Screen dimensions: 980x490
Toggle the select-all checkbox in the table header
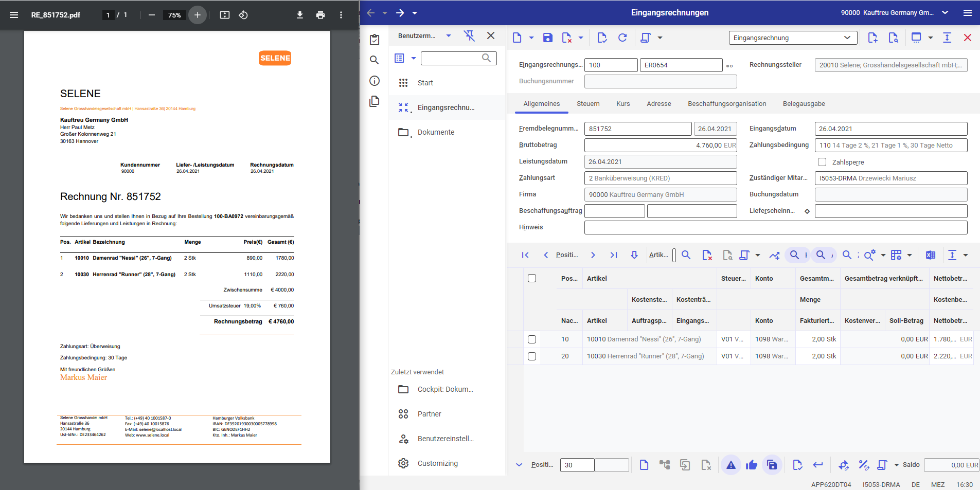532,278
